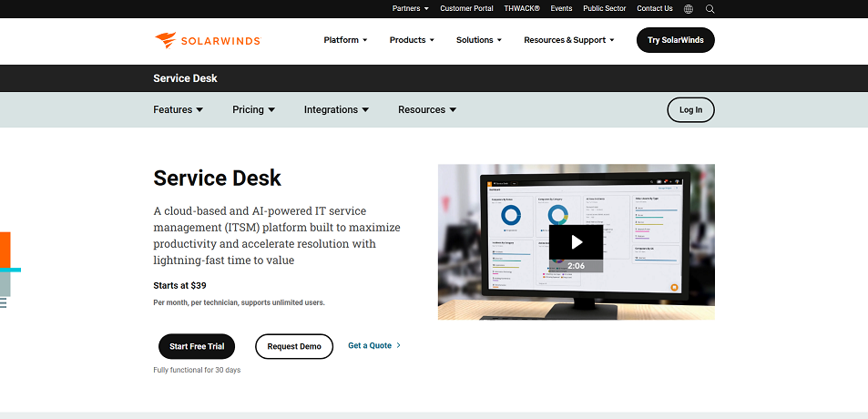Screen dimensions: 868x419
Task: Expand the Integrations submenu
Action: point(337,109)
